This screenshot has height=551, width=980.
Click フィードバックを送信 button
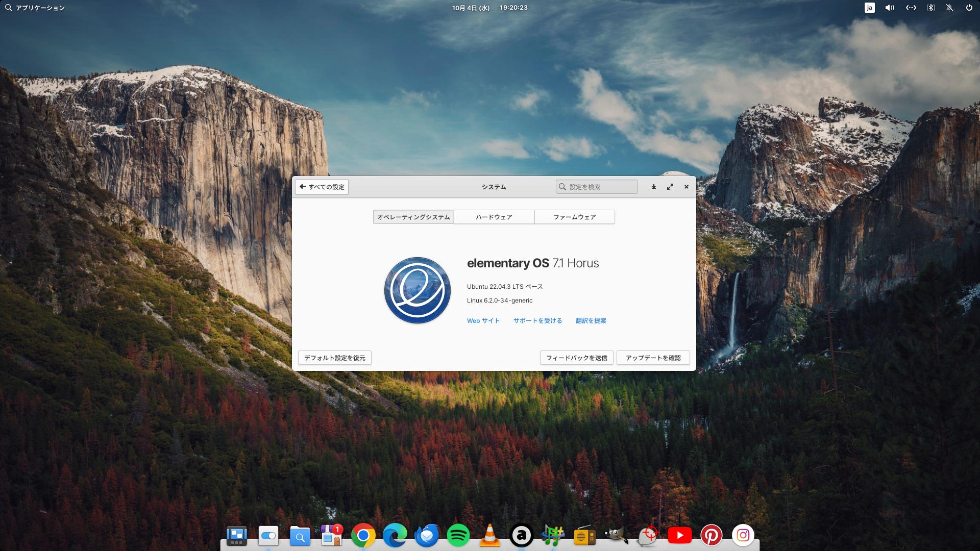(x=577, y=358)
